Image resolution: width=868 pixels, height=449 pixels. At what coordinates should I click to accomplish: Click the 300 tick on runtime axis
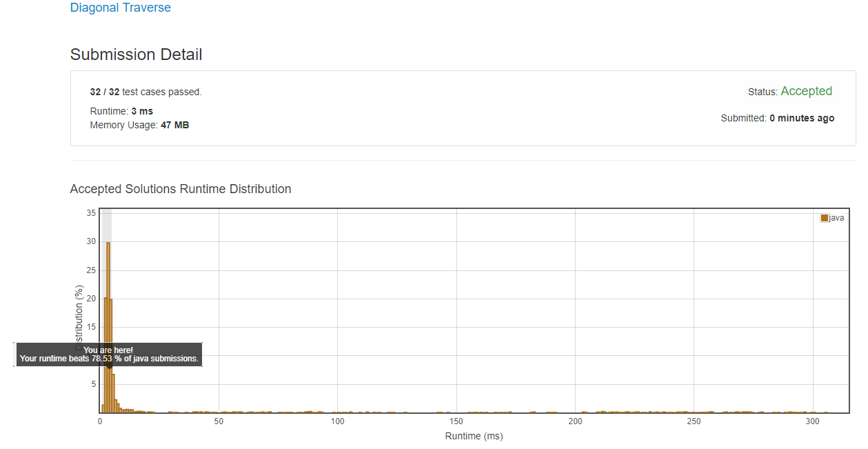tap(814, 421)
